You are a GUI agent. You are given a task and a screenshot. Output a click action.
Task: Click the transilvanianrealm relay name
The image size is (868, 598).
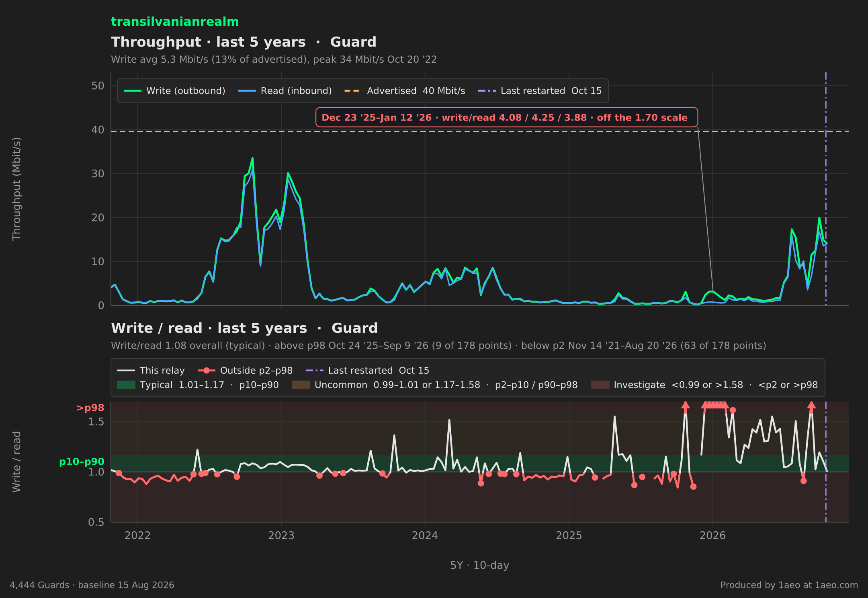pyautogui.click(x=175, y=22)
